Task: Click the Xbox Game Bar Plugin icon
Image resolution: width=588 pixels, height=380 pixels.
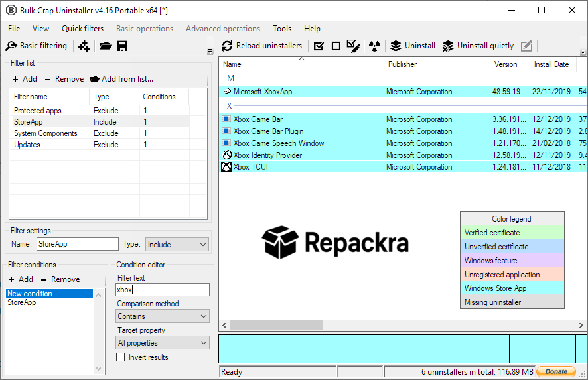Action: pos(226,131)
